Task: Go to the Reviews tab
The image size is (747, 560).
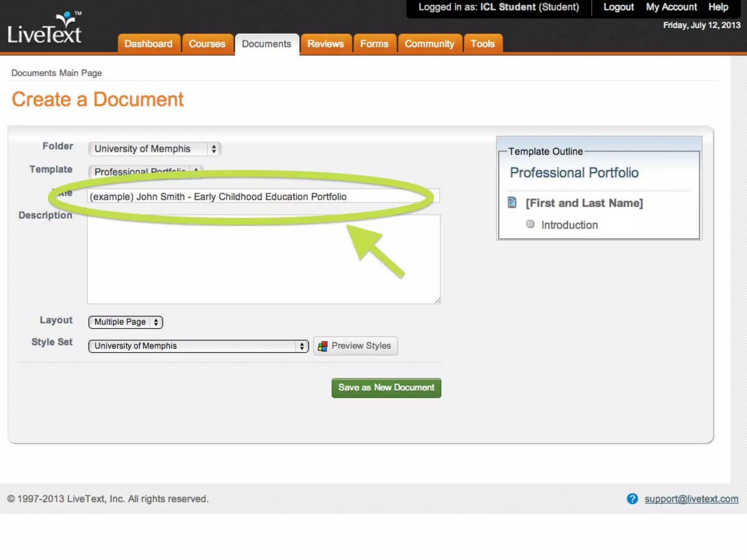Action: click(326, 44)
